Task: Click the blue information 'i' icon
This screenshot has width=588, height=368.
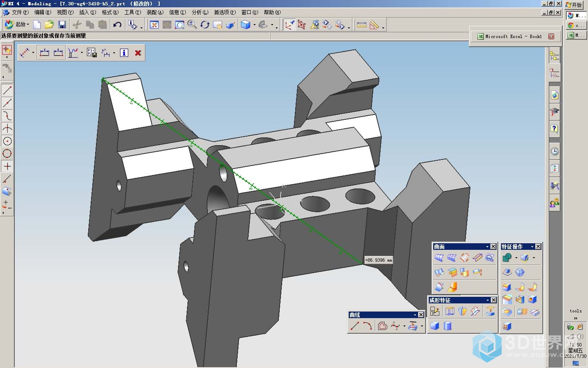Action: [x=124, y=53]
